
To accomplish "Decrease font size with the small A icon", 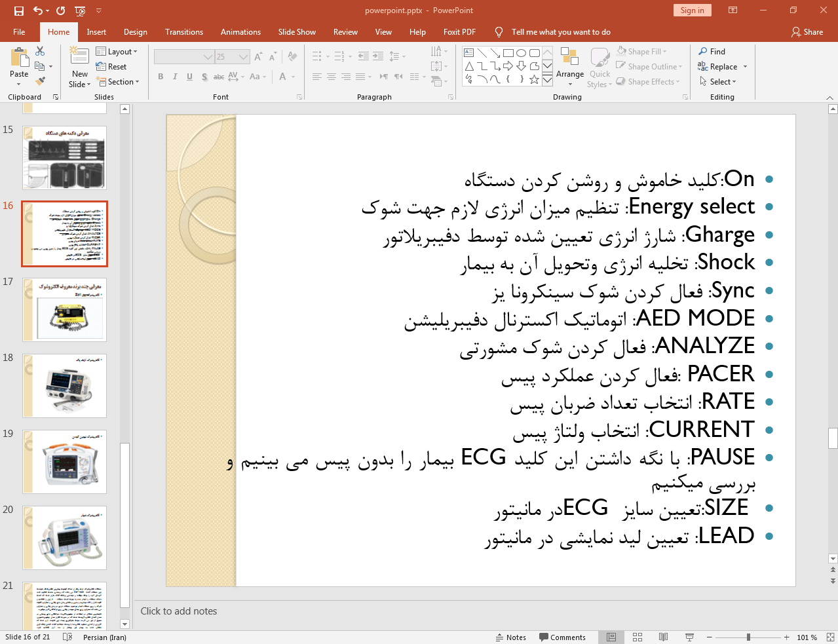I will point(273,57).
